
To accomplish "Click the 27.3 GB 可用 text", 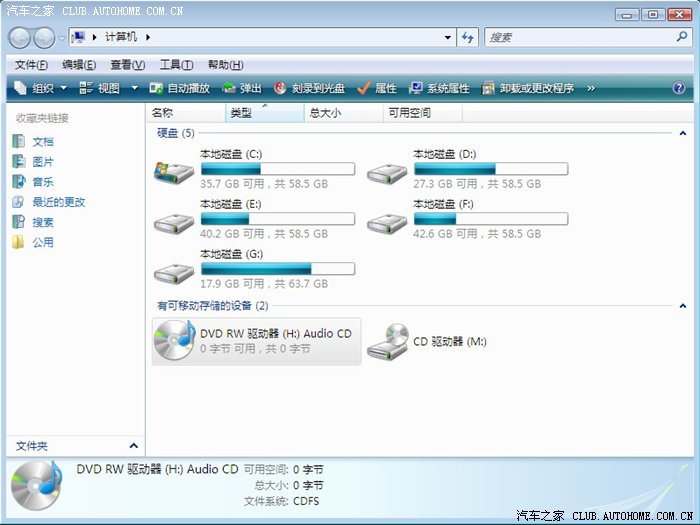I will coord(445,184).
